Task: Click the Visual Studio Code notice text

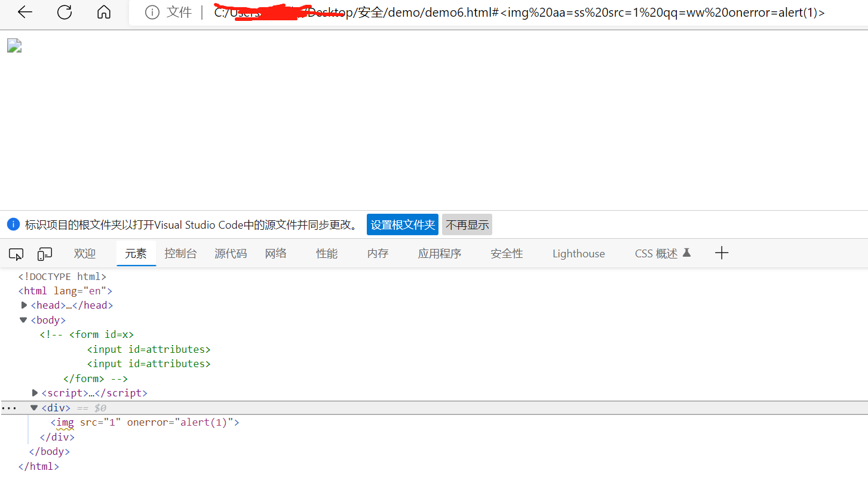Action: 192,225
